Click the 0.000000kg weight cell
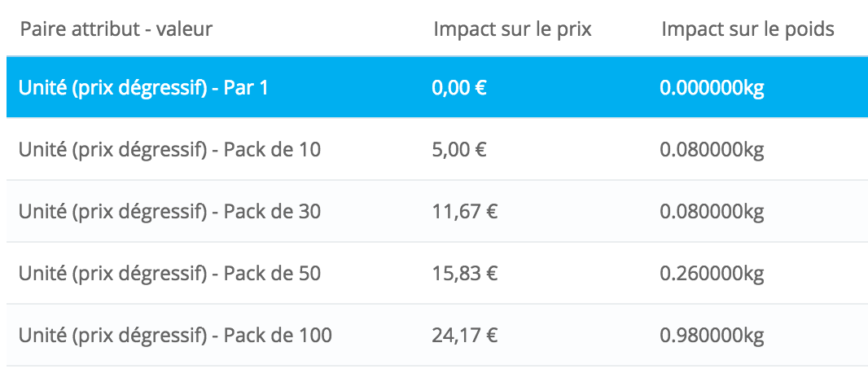Image resolution: width=868 pixels, height=378 pixels. click(712, 89)
